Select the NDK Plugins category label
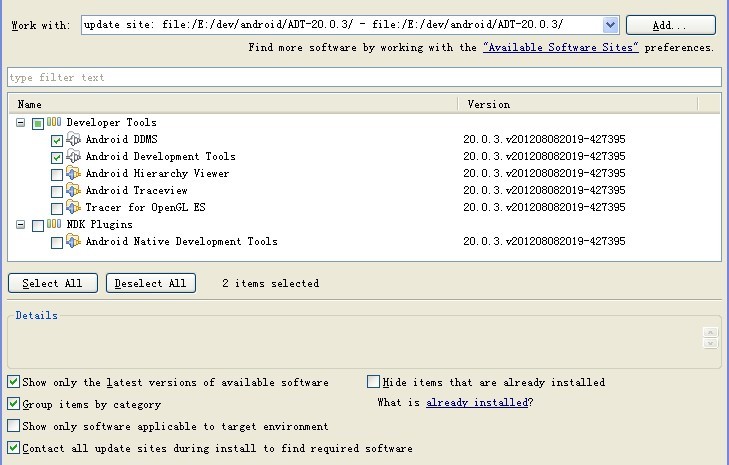 (x=99, y=224)
